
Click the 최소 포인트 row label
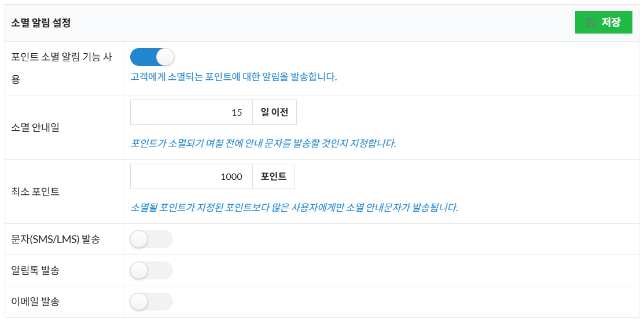[x=35, y=191]
